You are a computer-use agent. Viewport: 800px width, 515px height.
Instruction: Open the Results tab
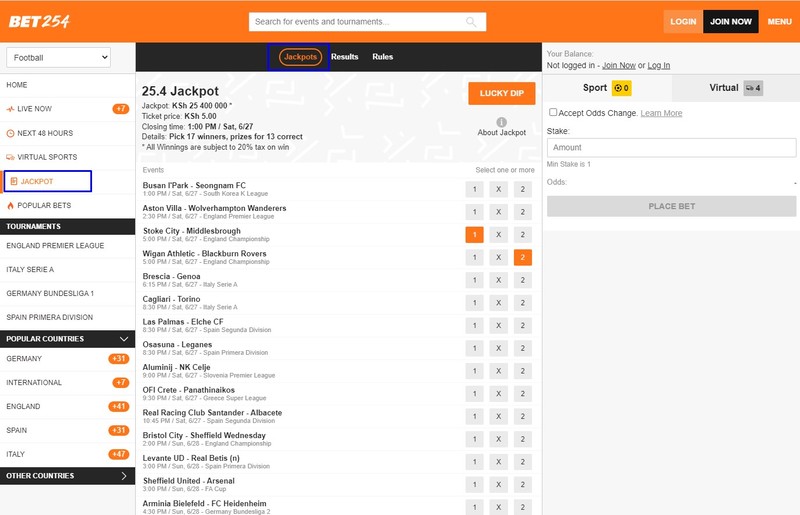pyautogui.click(x=344, y=57)
